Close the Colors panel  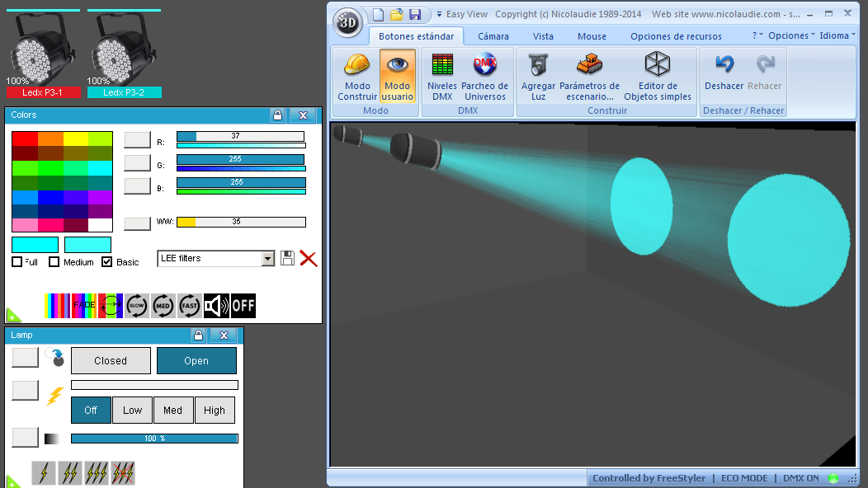303,115
